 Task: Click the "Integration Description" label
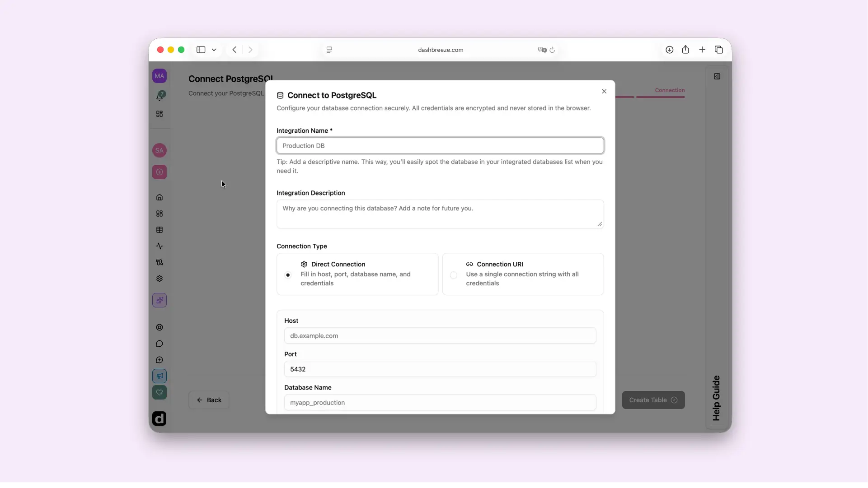pyautogui.click(x=311, y=193)
